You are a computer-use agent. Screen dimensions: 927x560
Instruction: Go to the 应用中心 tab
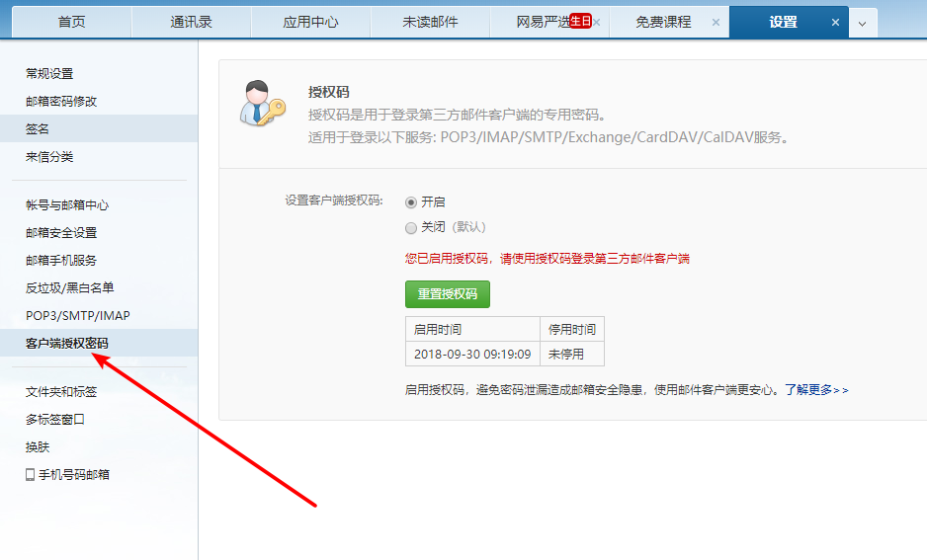(310, 22)
